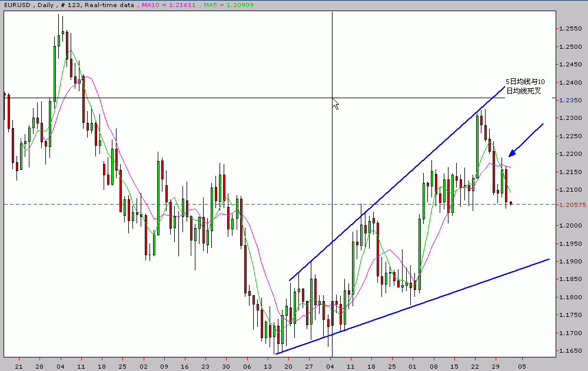The width and height of the screenshot is (588, 371).
Task: Click the 28 date label on time axis
Action: point(39,366)
